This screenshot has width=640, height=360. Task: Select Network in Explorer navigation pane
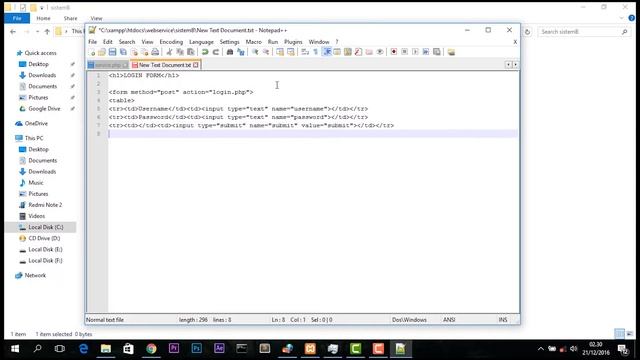pyautogui.click(x=35, y=275)
